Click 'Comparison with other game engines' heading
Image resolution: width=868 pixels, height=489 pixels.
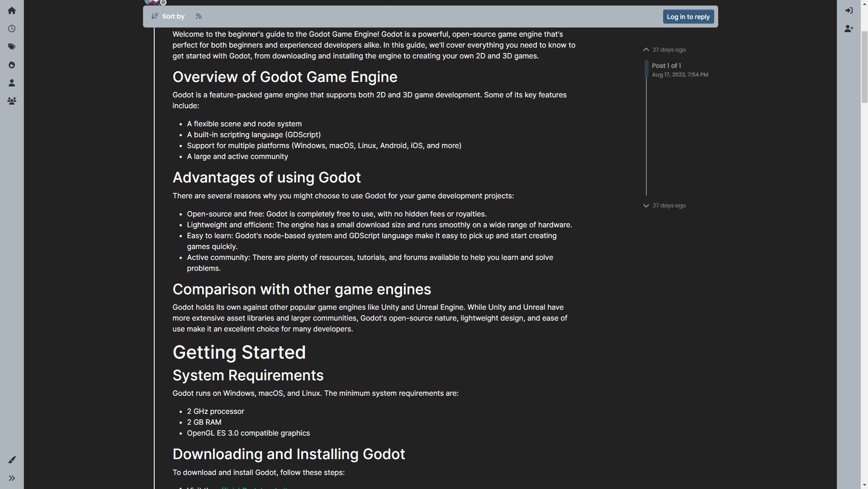[302, 289]
